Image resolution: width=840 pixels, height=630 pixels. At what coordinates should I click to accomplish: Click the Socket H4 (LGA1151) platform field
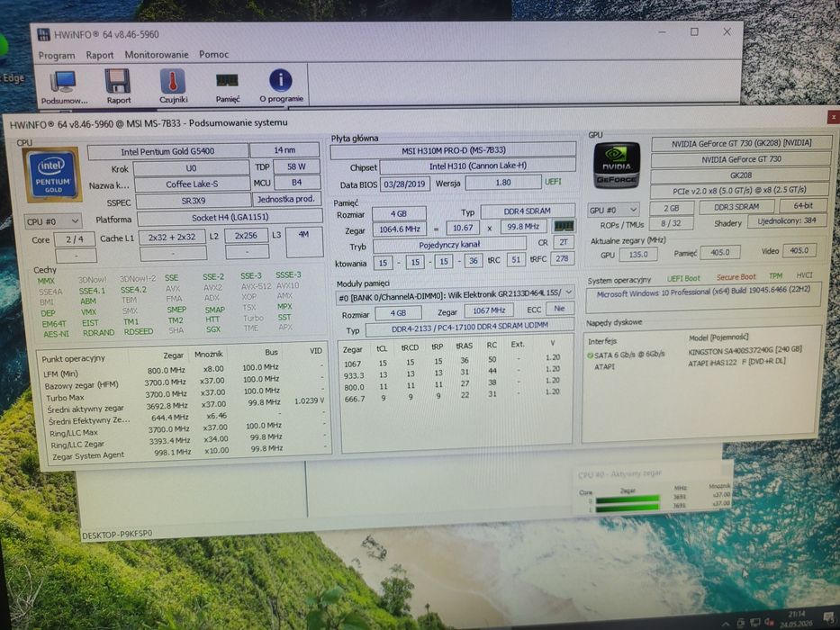(230, 218)
